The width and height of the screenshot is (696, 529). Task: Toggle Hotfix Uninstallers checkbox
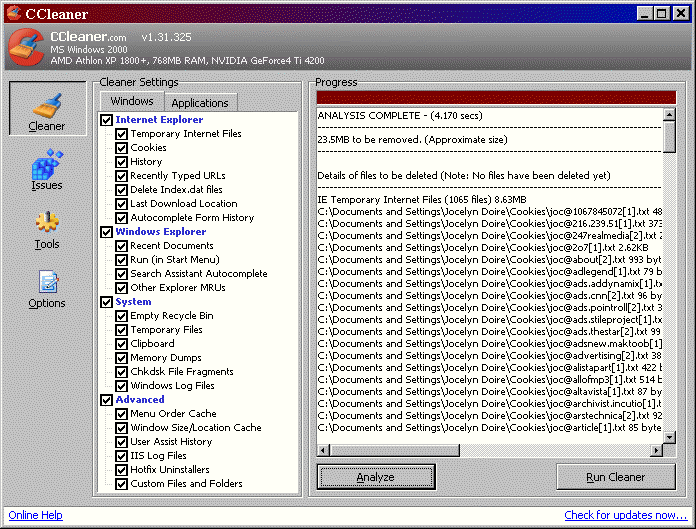click(121, 470)
